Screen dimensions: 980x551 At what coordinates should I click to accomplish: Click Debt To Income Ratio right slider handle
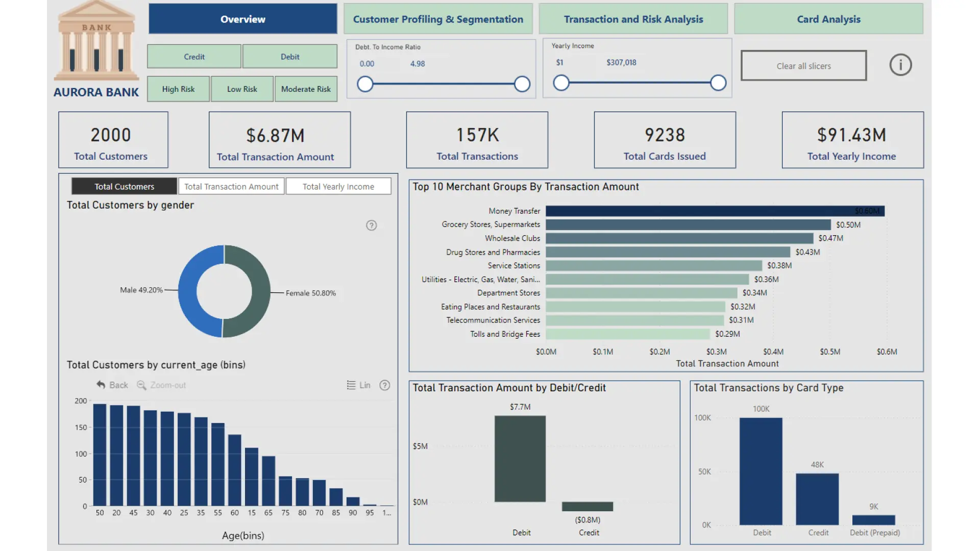(x=522, y=84)
